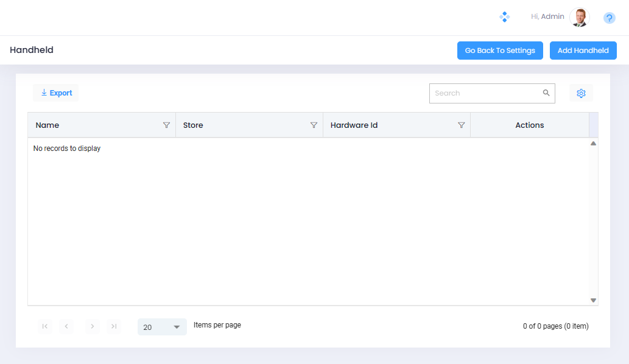
Task: Open the Hardware Id column filter
Action: 461,125
